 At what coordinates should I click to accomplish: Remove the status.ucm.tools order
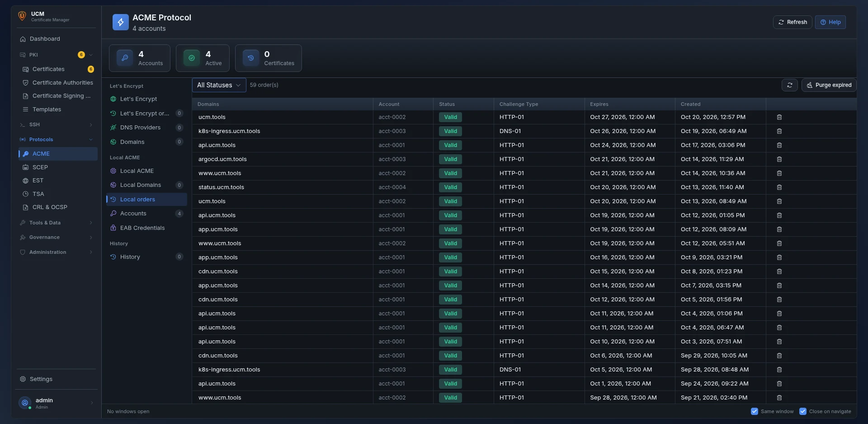coord(779,187)
